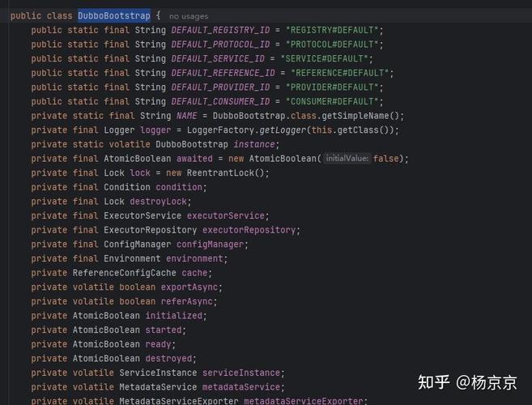
Task: Click the cache field name
Action: click(194, 273)
